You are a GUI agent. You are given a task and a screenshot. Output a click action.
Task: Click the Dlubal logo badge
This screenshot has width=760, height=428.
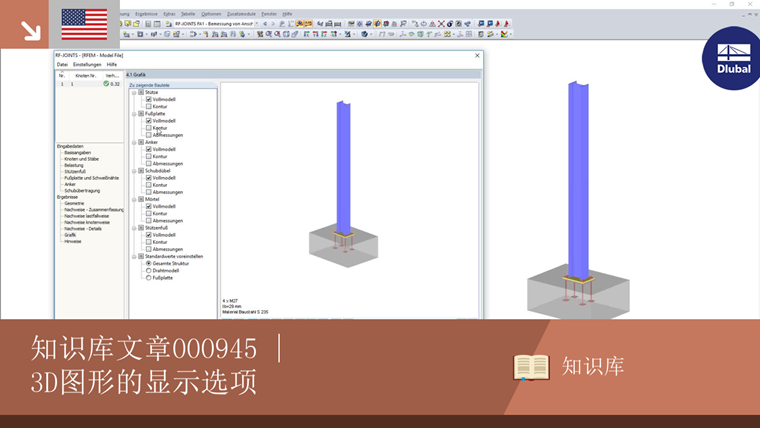pyautogui.click(x=733, y=58)
